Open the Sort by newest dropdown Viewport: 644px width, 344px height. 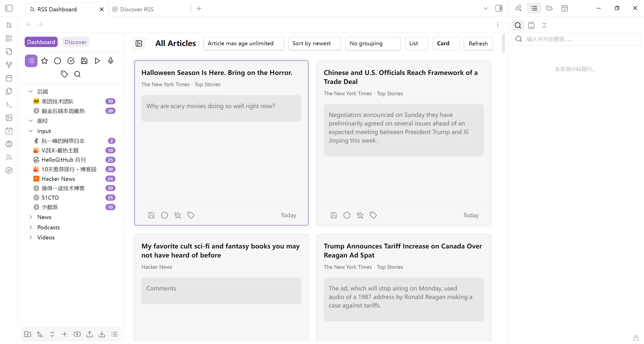pos(314,44)
